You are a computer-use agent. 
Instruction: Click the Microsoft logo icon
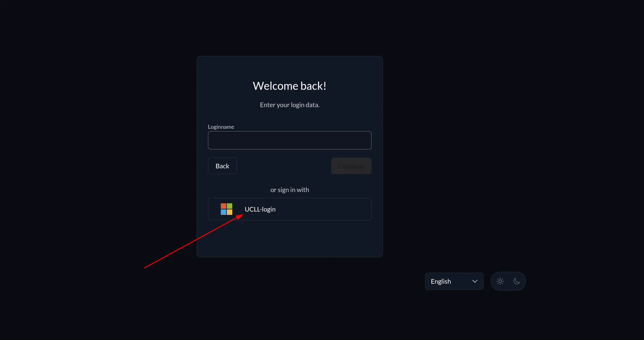pyautogui.click(x=227, y=209)
